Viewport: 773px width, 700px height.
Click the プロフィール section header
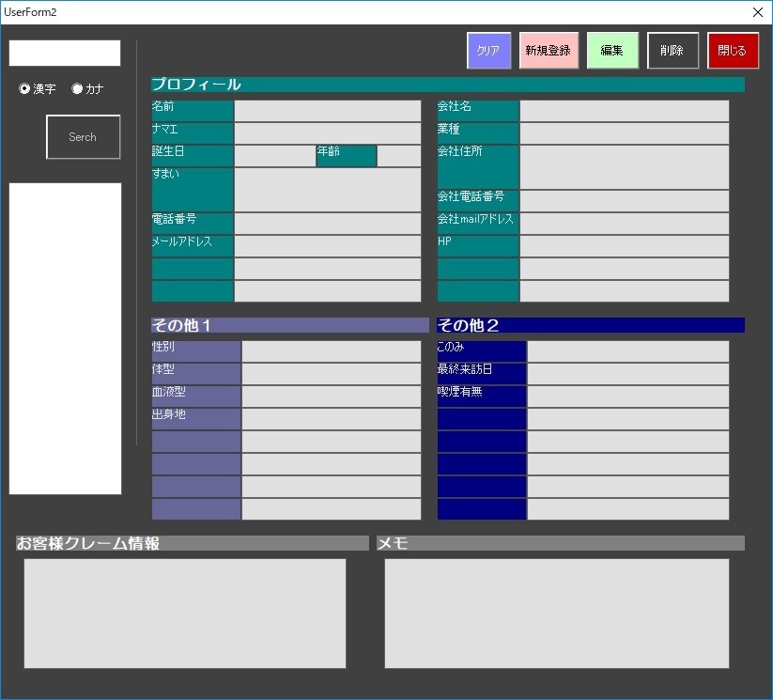448,85
